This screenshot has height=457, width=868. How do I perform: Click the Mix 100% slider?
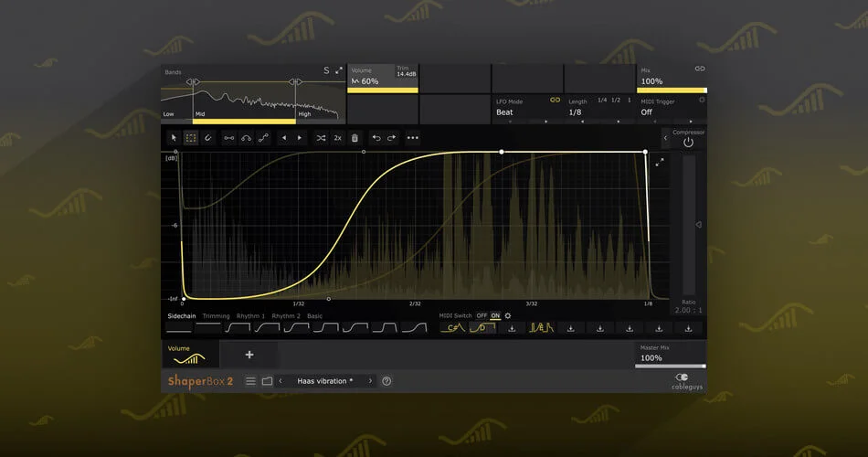click(672, 90)
